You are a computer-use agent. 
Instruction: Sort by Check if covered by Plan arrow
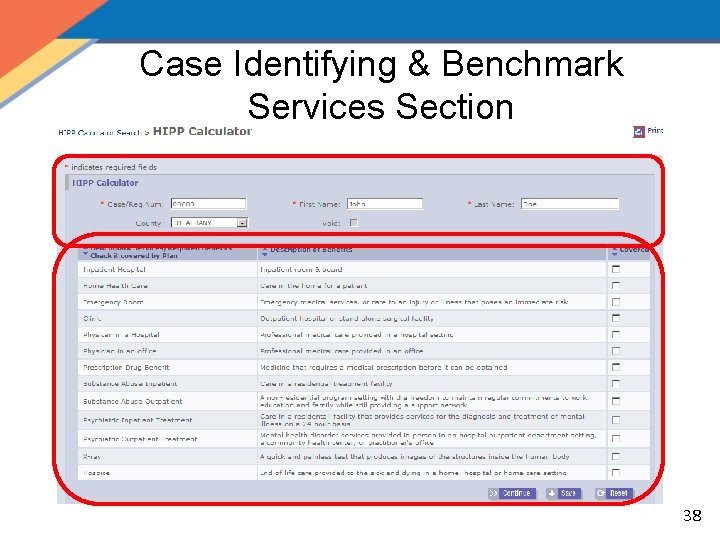85,251
